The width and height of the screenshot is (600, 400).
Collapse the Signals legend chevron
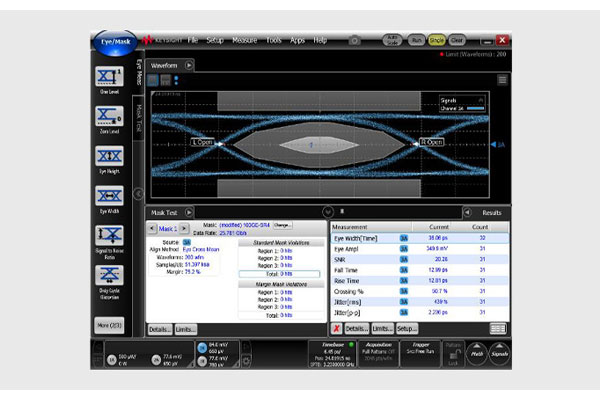(481, 100)
